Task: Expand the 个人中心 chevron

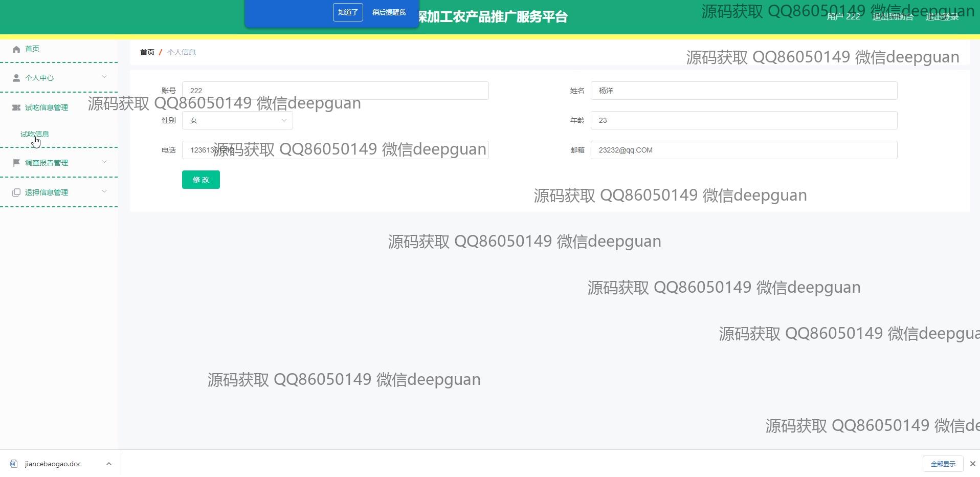Action: (x=104, y=77)
